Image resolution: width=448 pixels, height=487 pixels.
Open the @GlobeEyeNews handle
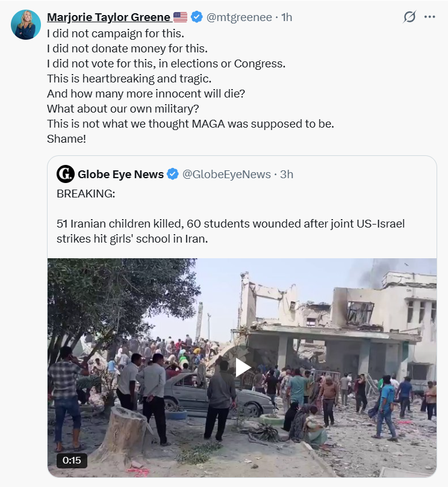[x=226, y=174]
